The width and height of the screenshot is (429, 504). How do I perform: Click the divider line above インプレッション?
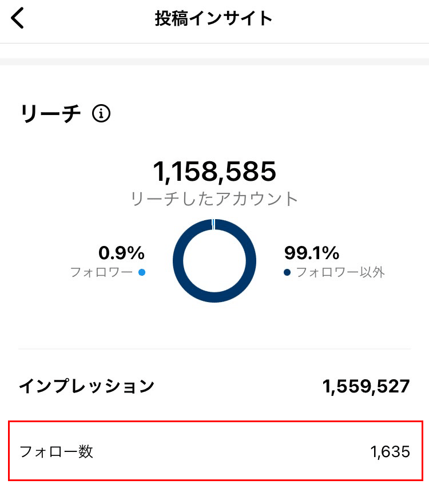coord(214,349)
